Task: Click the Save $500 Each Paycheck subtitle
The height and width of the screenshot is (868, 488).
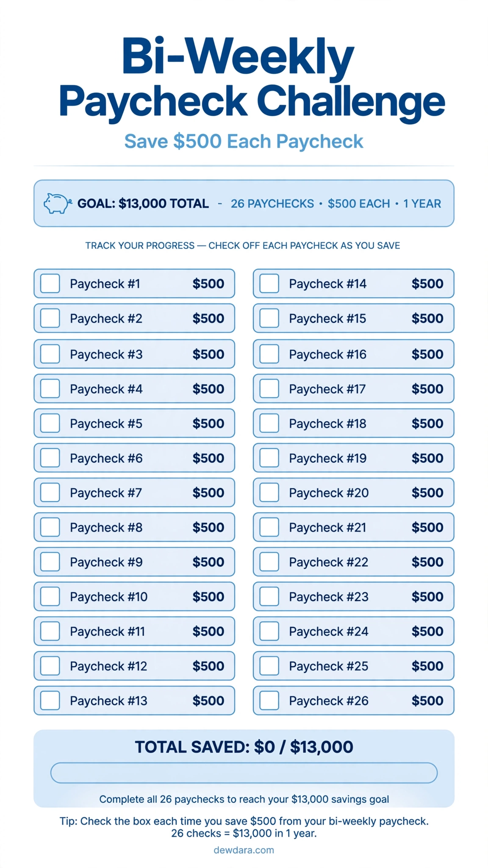Action: pos(244,141)
